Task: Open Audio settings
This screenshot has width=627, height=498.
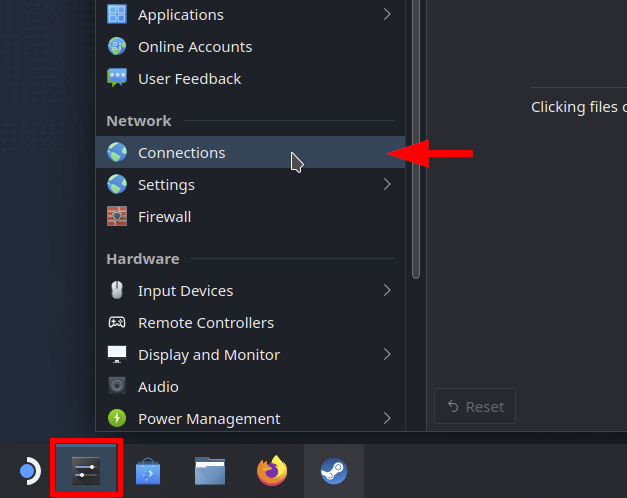Action: (250, 386)
